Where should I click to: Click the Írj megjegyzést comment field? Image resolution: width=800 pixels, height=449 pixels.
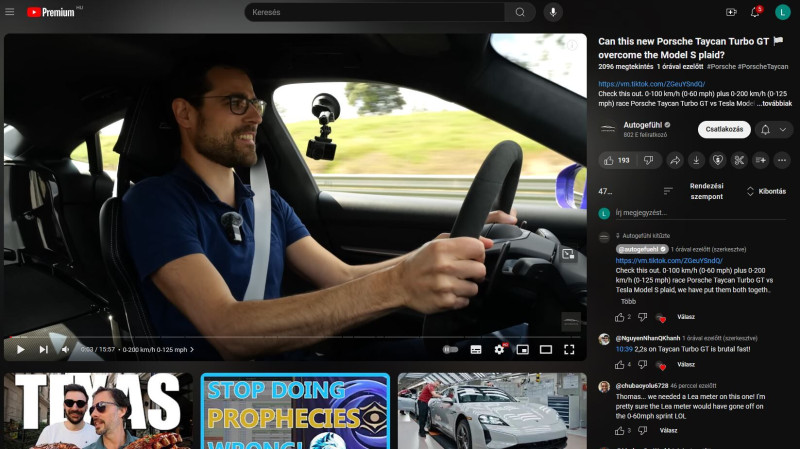tap(701, 213)
